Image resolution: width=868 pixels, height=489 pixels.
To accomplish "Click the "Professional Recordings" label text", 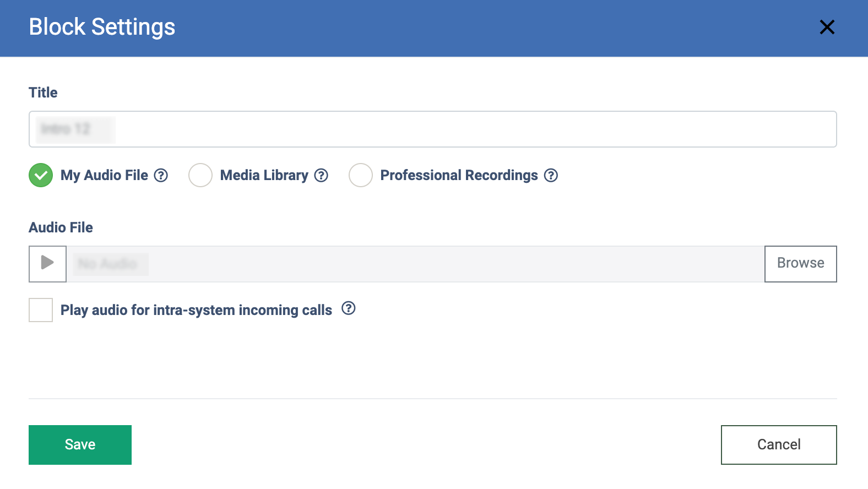I will pos(459,175).
